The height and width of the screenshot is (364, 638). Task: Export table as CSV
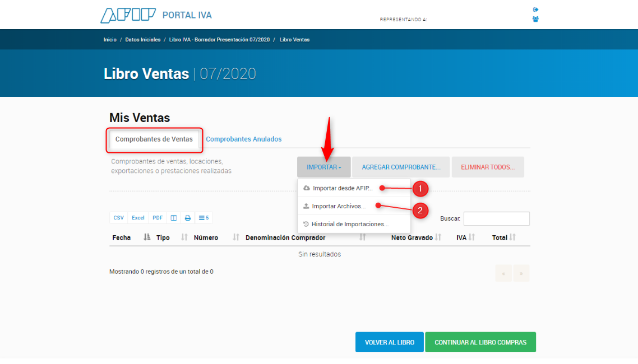coord(119,218)
